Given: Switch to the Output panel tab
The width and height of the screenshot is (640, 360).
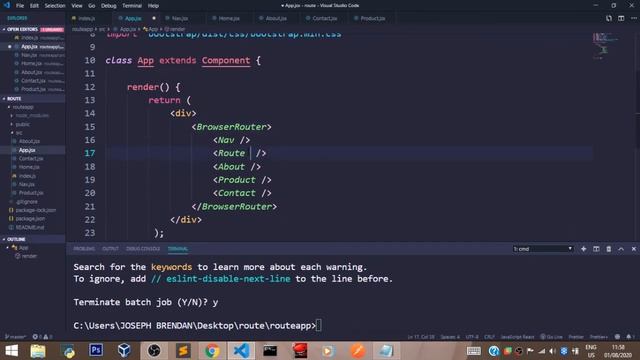Looking at the screenshot, I should pos(110,249).
